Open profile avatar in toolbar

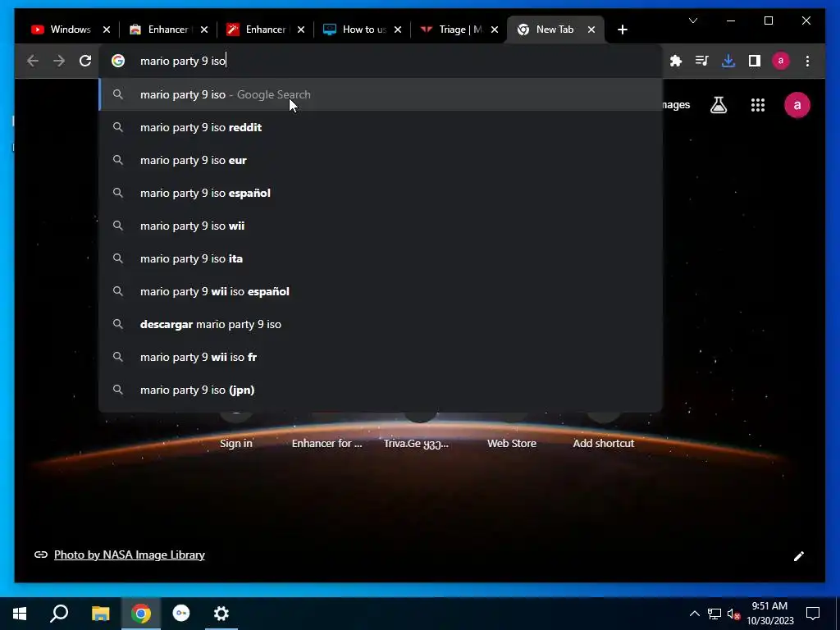[x=781, y=61]
